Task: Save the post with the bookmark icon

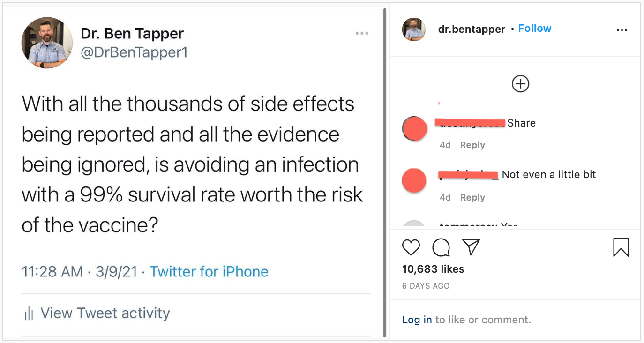Action: (621, 247)
